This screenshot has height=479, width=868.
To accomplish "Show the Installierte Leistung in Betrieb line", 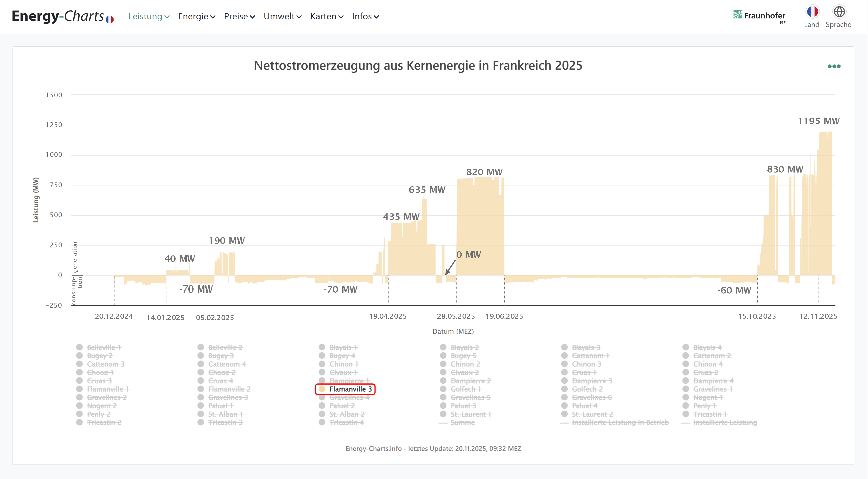I will tap(620, 422).
